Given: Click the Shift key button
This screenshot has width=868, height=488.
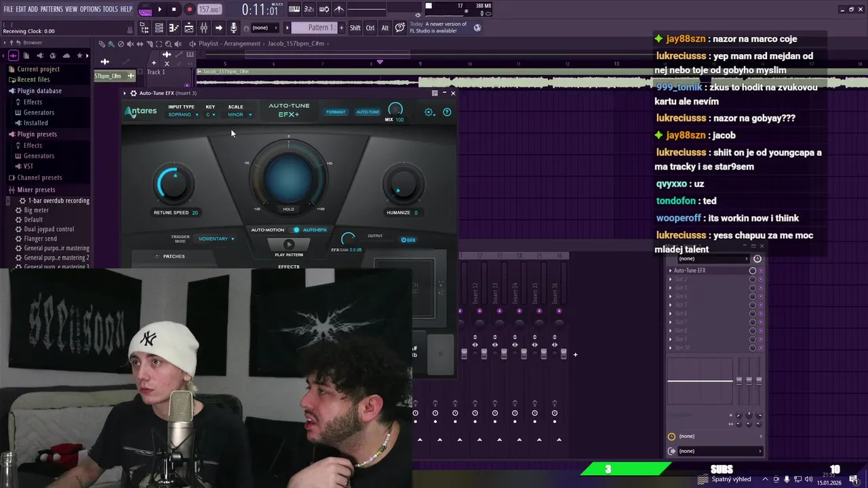Looking at the screenshot, I should click(x=355, y=28).
